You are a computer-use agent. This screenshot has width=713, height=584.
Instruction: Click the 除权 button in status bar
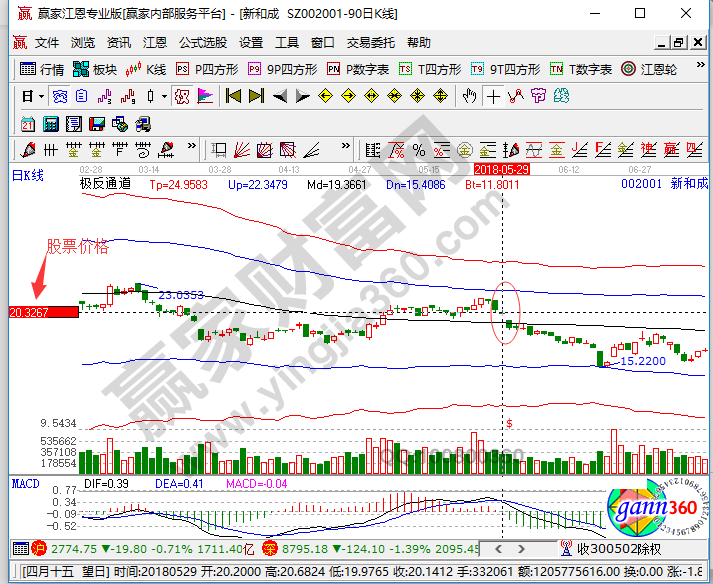click(x=650, y=549)
